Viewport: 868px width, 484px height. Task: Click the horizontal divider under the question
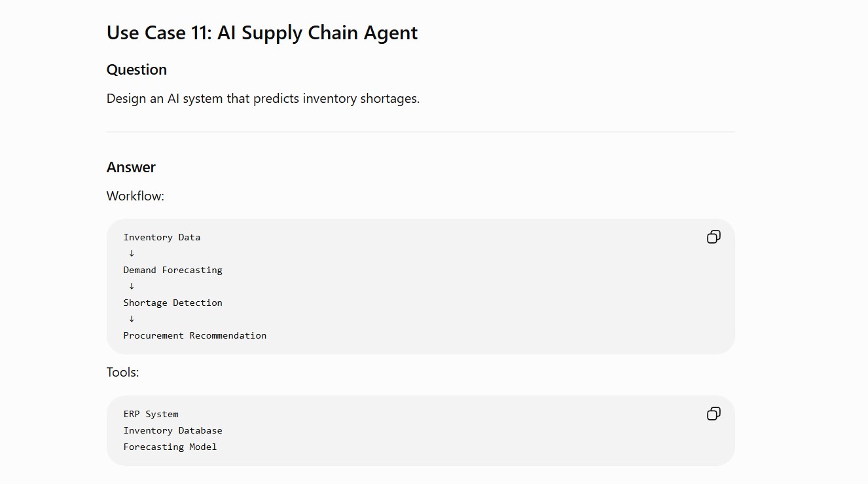click(421, 132)
